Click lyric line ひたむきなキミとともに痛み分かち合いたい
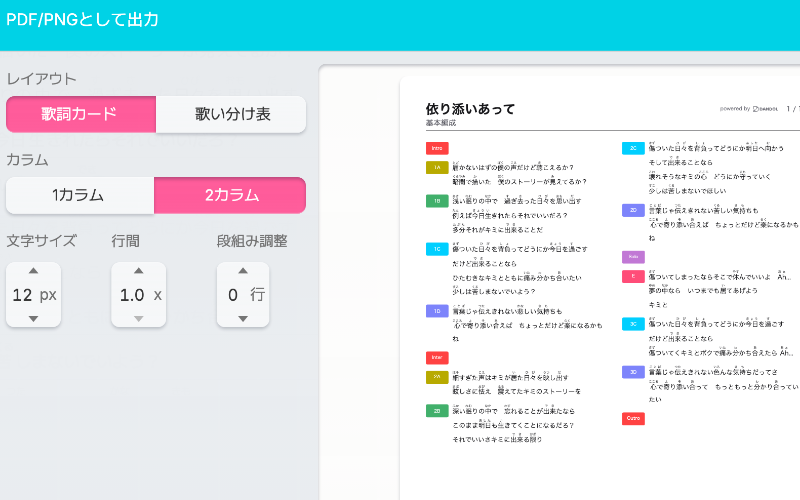This screenshot has height=500, width=800. coord(517,278)
